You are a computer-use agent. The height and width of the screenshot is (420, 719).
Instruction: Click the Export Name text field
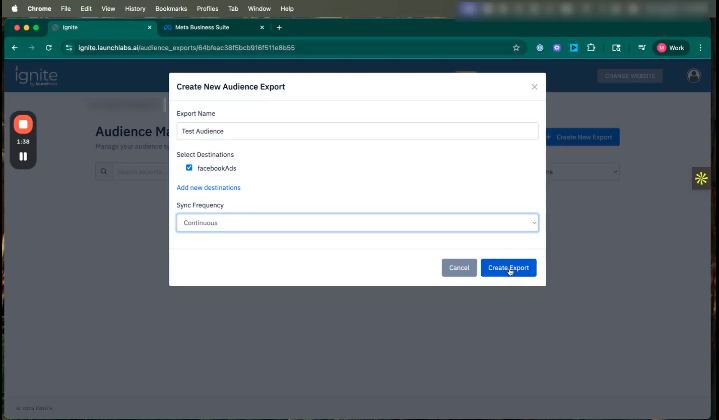point(357,131)
